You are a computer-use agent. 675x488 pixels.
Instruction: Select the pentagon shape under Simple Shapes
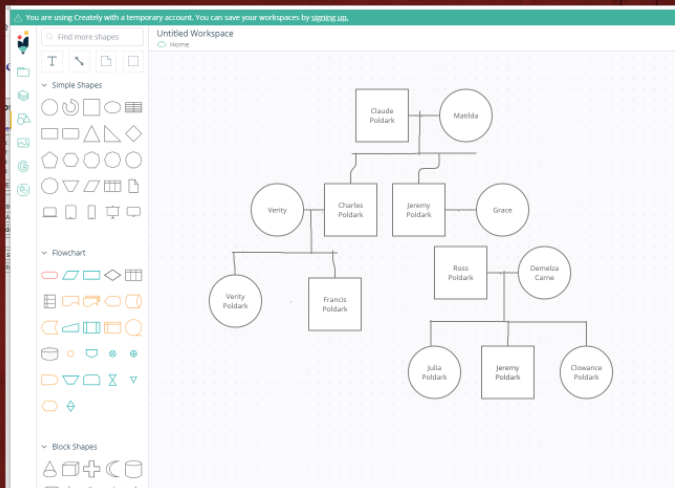(x=50, y=160)
